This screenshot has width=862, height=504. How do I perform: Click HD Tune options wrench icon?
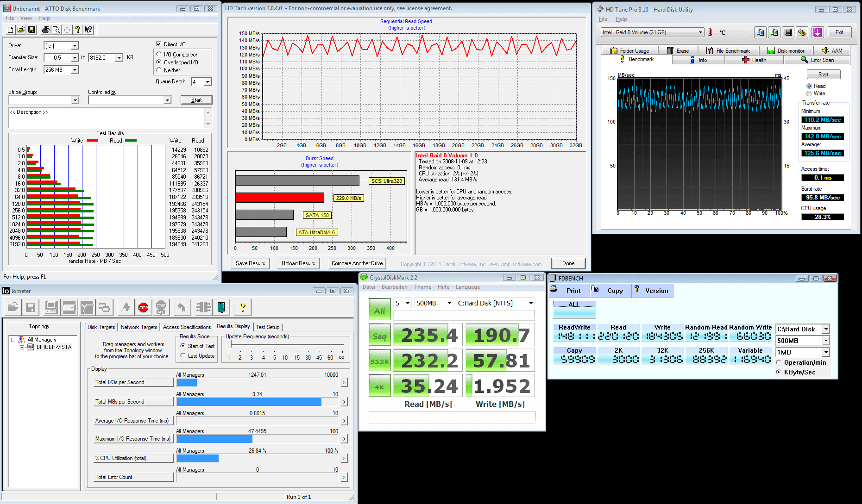802,32
